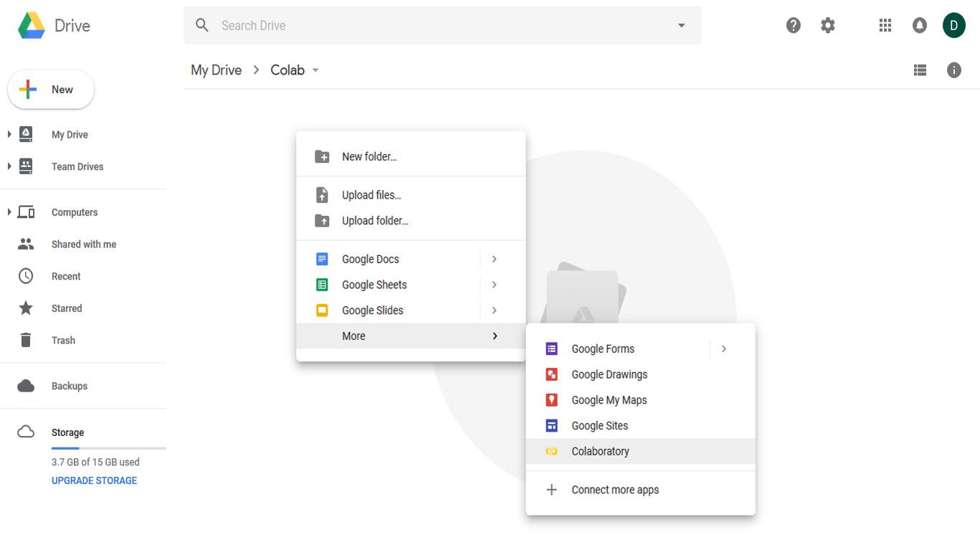Show details with the info icon
The width and height of the screenshot is (980, 550).
point(954,70)
